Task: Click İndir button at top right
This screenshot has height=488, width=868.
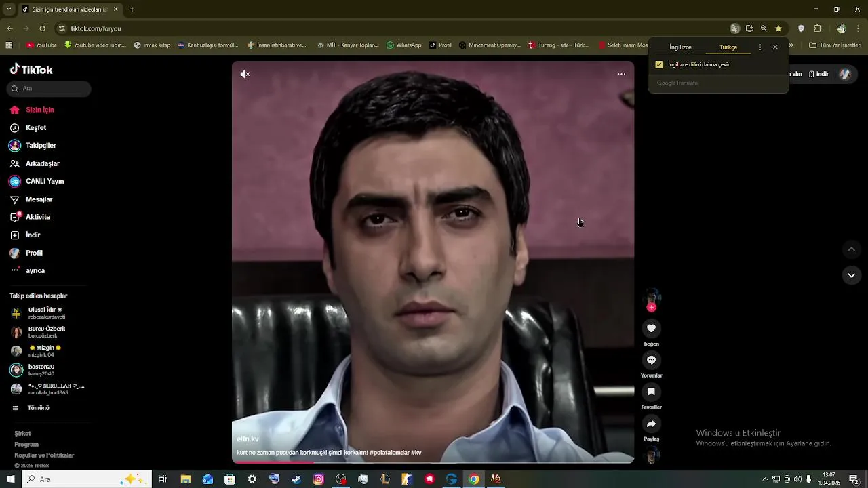Action: 819,74
